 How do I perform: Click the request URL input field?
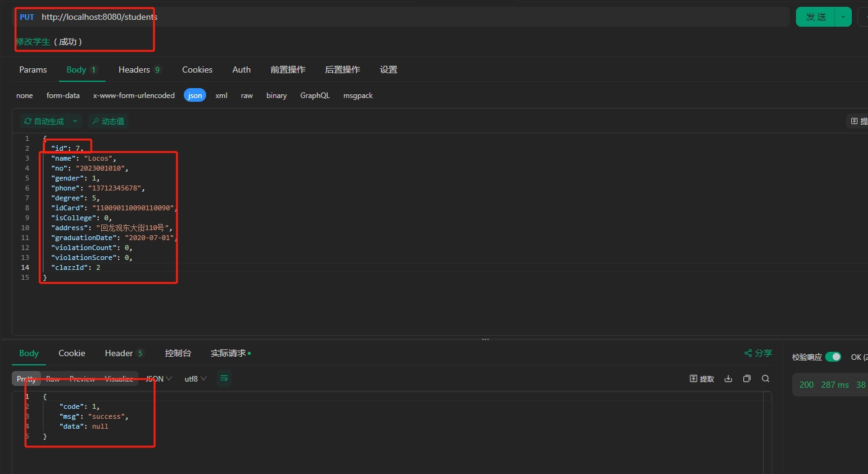410,17
